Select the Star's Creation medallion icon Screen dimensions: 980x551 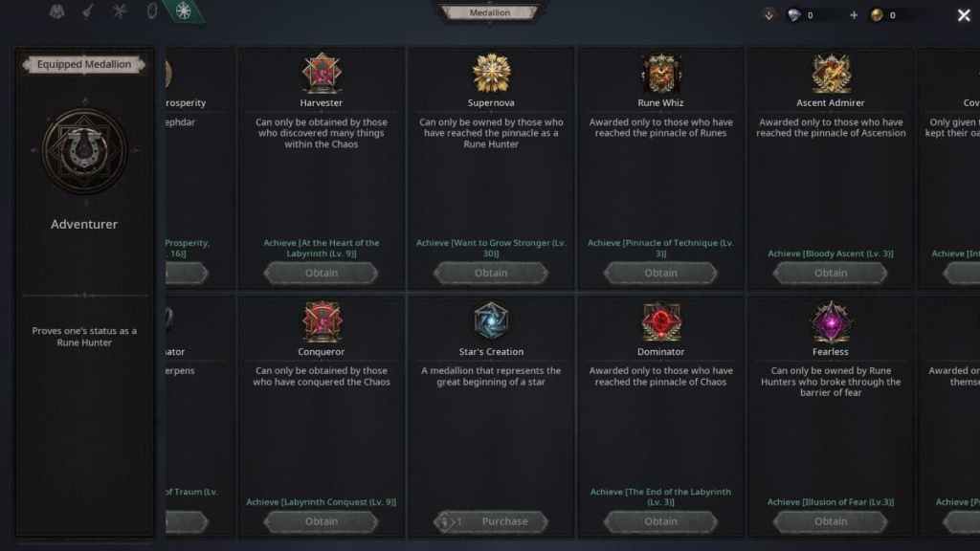491,321
